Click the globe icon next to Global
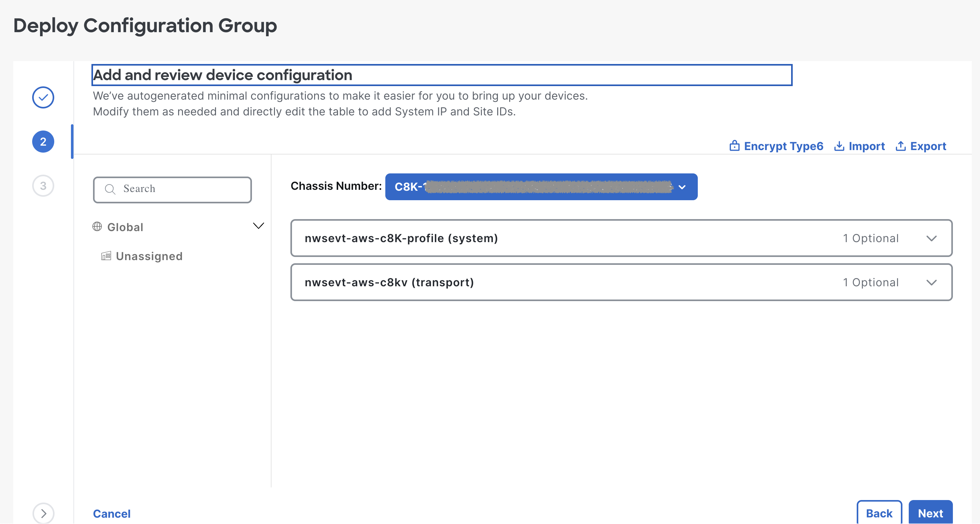This screenshot has width=980, height=524. 97,226
